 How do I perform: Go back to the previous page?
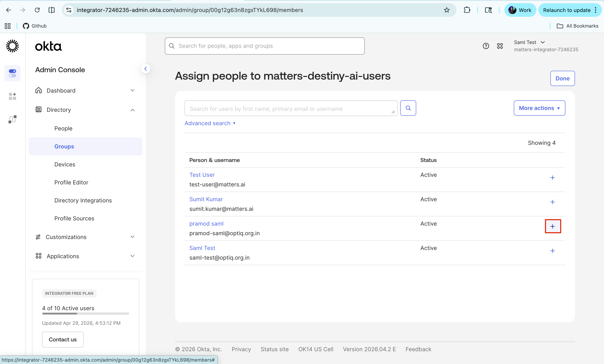tap(9, 10)
